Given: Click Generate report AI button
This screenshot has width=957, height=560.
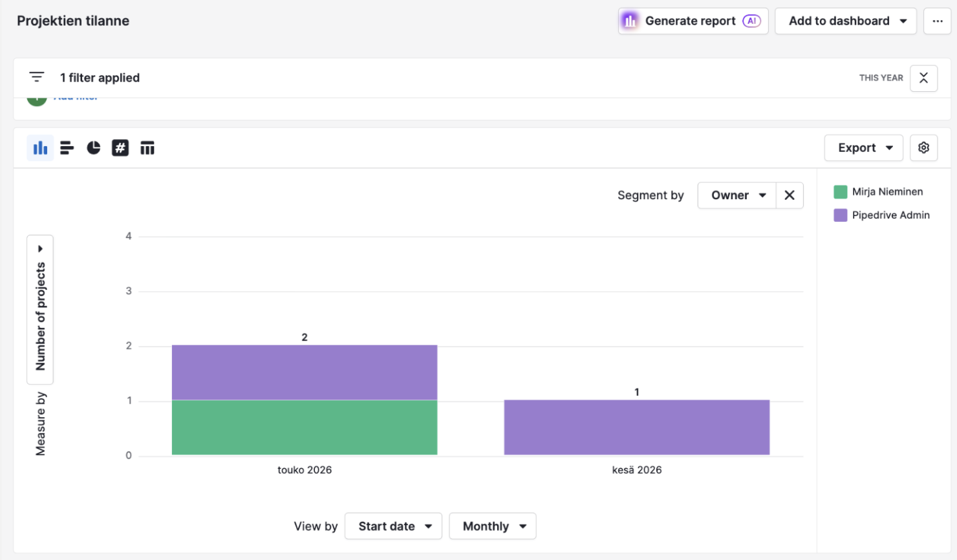Looking at the screenshot, I should click(693, 21).
